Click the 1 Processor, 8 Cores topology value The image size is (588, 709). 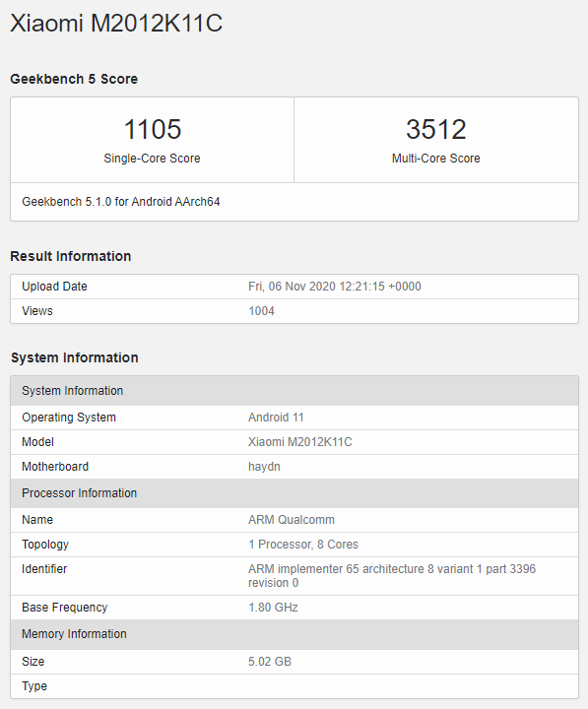click(303, 545)
